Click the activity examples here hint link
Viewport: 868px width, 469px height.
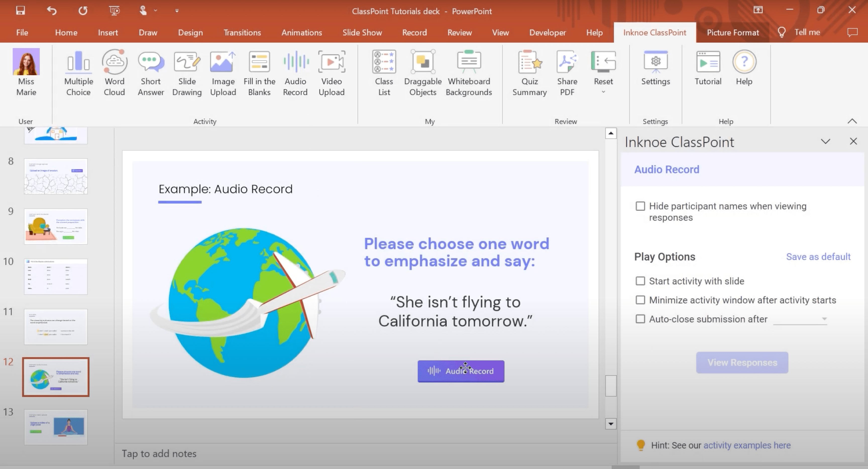click(x=747, y=445)
